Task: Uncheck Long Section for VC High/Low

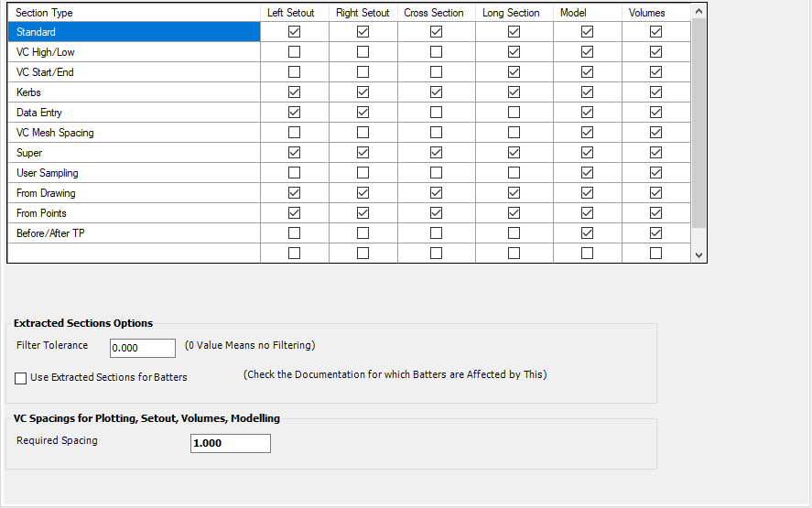Action: (514, 52)
